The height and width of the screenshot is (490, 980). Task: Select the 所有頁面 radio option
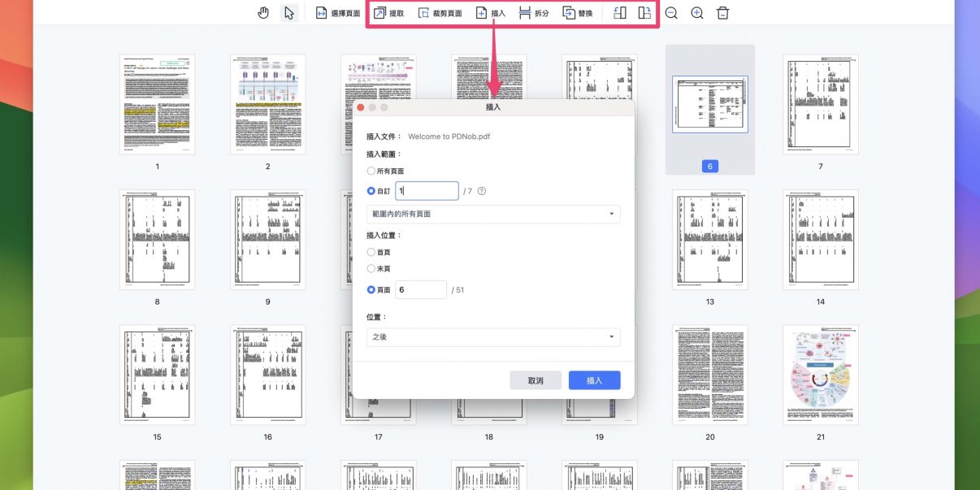(x=371, y=171)
